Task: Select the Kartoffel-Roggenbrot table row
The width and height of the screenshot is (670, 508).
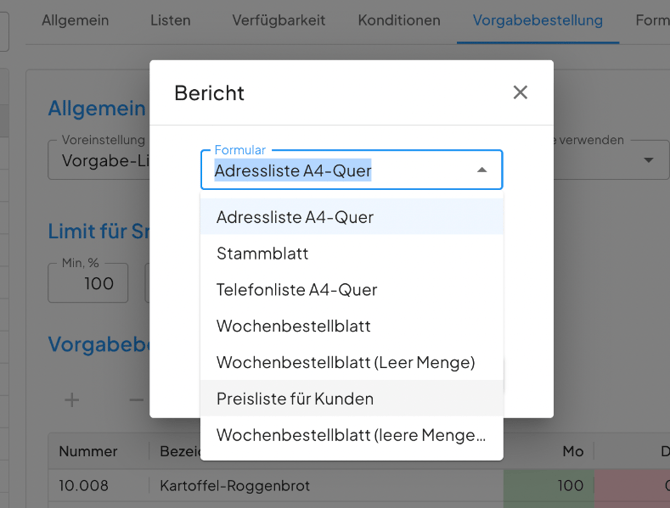Action: 235,486
